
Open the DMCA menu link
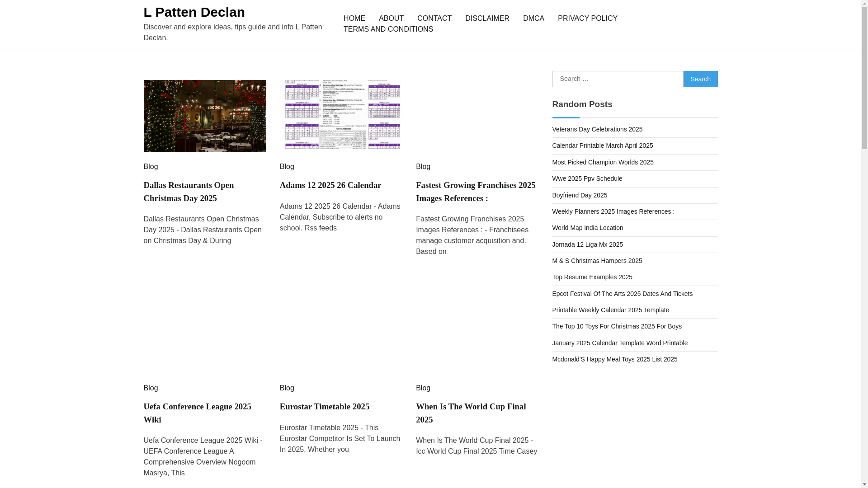click(x=533, y=19)
